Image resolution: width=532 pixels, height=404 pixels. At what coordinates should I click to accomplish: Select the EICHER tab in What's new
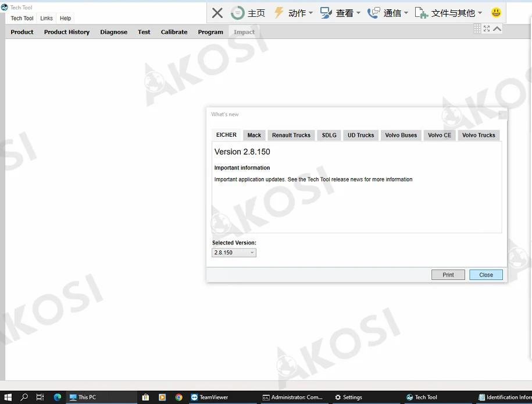pyautogui.click(x=226, y=135)
